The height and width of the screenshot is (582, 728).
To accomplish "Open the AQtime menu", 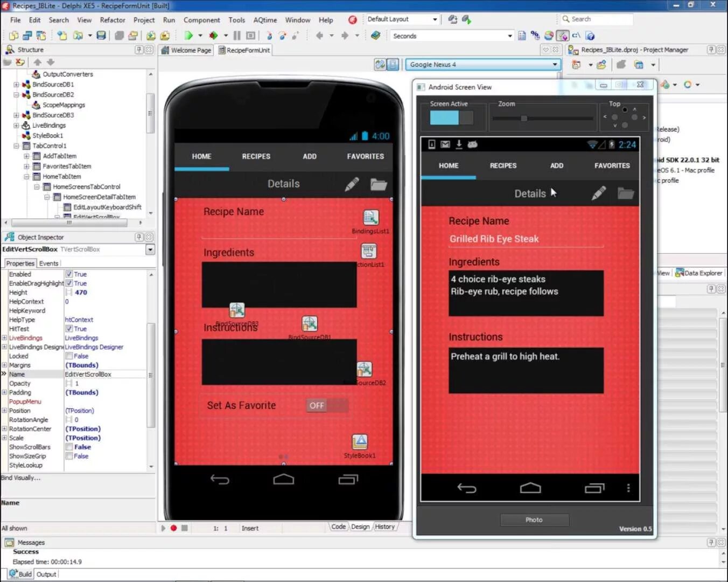I will click(265, 20).
